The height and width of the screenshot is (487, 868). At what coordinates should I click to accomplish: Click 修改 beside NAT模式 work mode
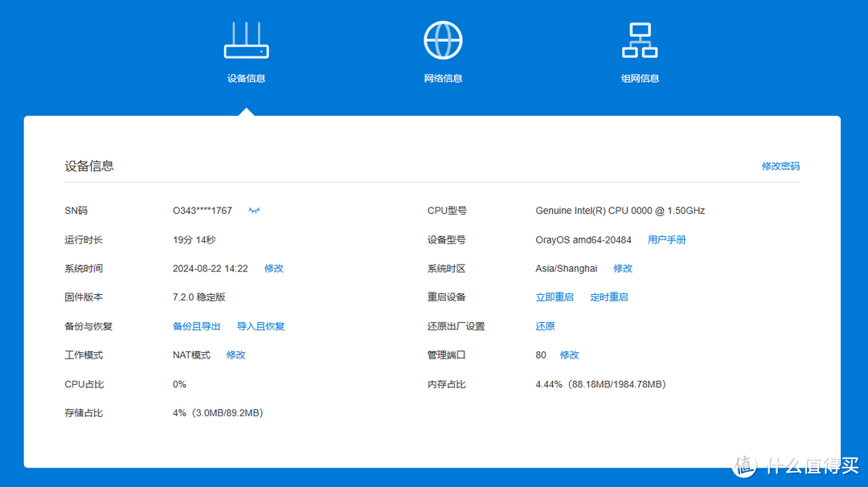tap(235, 354)
